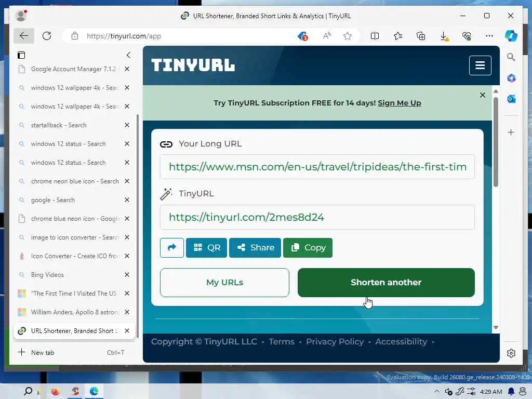The image size is (532, 399).
Task: Close the startallback - Search tab
Action: [127, 125]
